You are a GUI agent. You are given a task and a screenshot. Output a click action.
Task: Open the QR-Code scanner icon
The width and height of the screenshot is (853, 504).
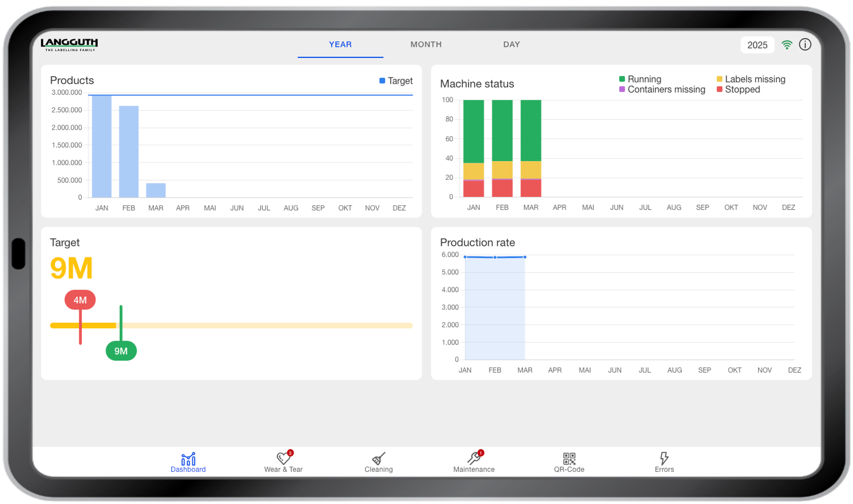coord(569,459)
